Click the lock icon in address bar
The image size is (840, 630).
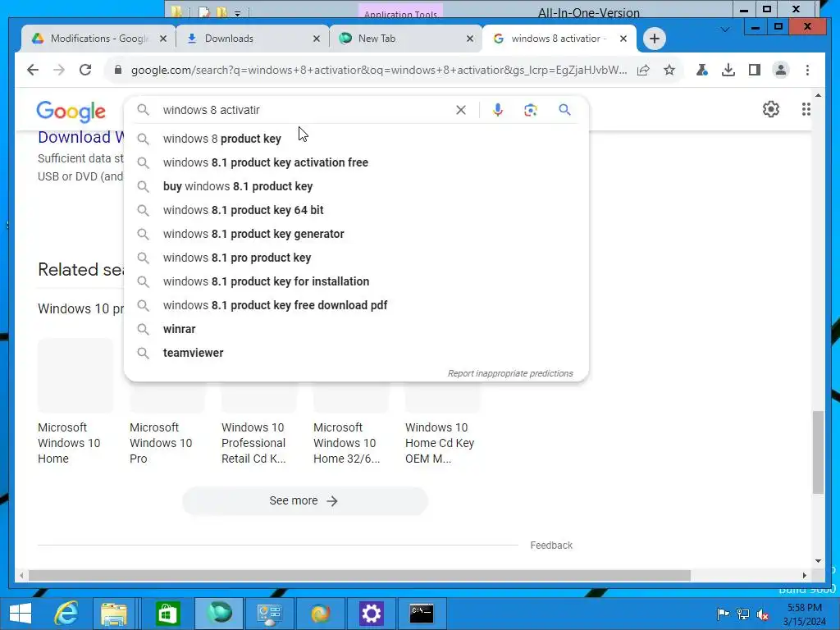click(118, 70)
